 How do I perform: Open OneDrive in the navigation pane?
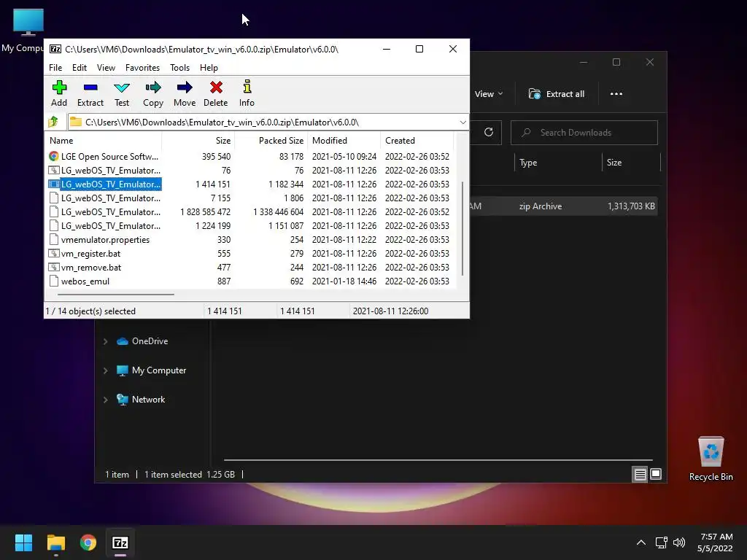point(142,341)
